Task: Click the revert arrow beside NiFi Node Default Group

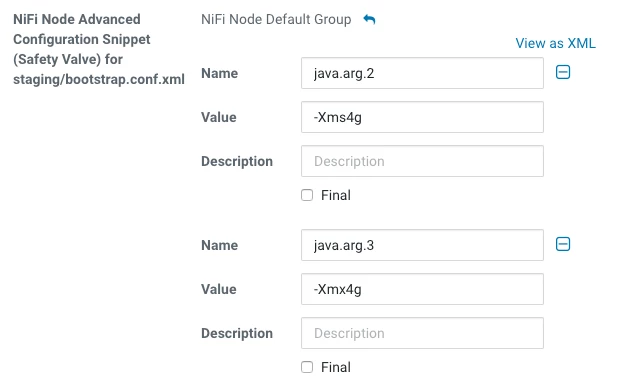Action: coord(369,19)
